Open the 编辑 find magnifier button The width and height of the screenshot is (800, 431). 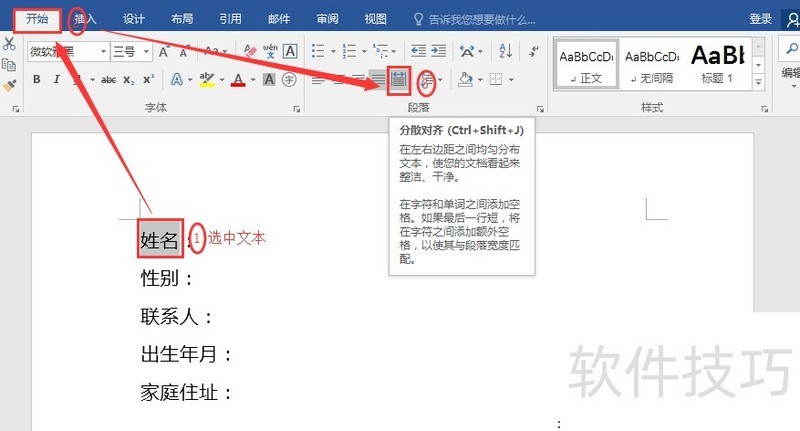(x=791, y=49)
